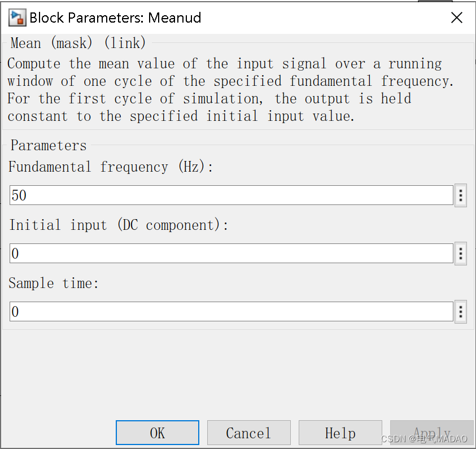Click the Simulink block icon in title bar
Screen dimensions: 476x449
[x=17, y=18]
